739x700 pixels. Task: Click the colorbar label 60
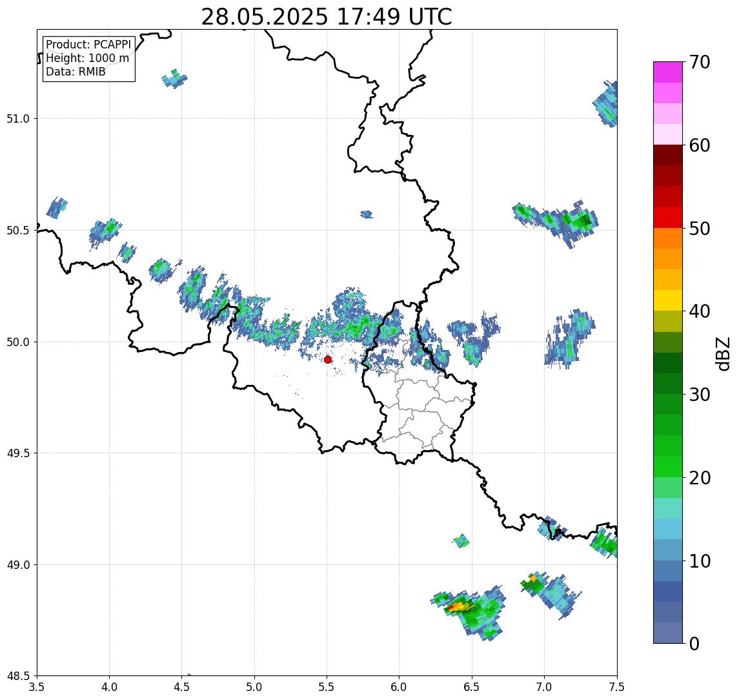pyautogui.click(x=700, y=146)
